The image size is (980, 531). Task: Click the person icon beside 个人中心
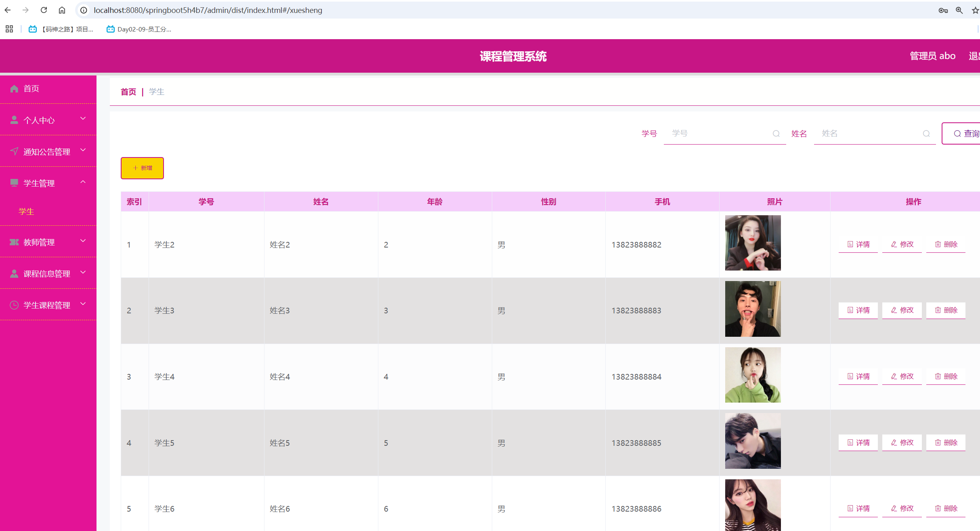pyautogui.click(x=14, y=120)
